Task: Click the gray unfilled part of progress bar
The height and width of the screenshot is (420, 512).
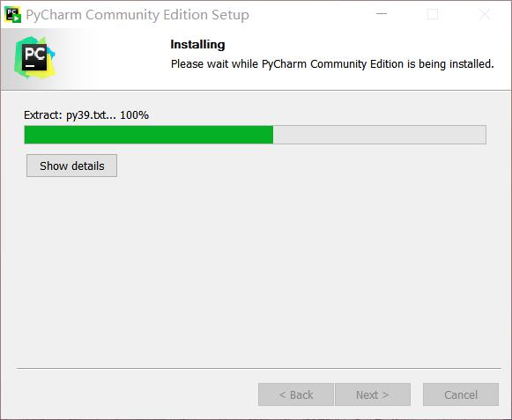Action: [380, 135]
